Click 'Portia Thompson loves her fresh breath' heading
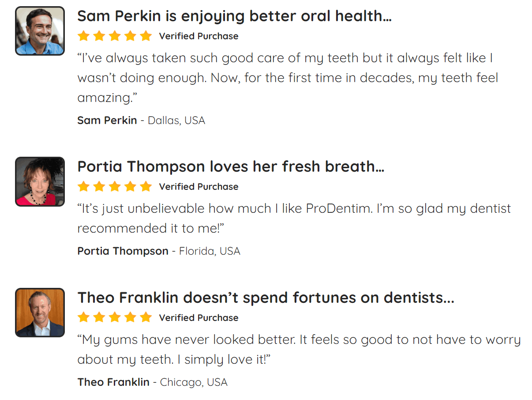Viewport: 532px width, 400px height. pos(231,167)
